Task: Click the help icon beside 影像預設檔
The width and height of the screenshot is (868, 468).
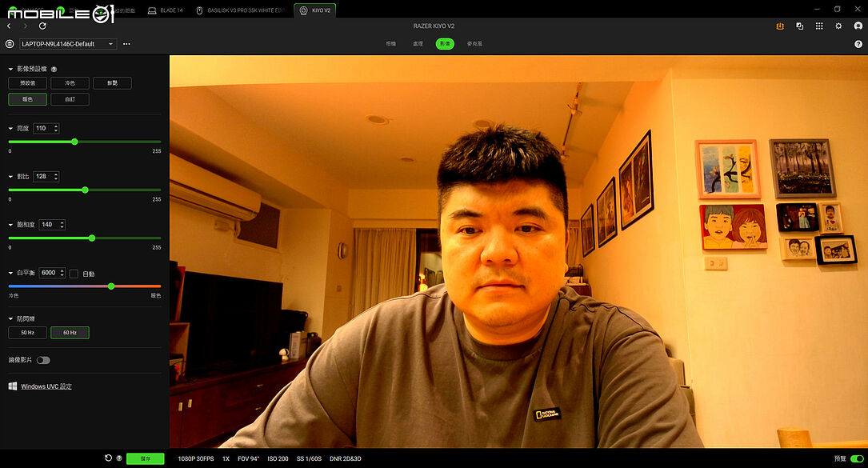Action: pos(54,70)
